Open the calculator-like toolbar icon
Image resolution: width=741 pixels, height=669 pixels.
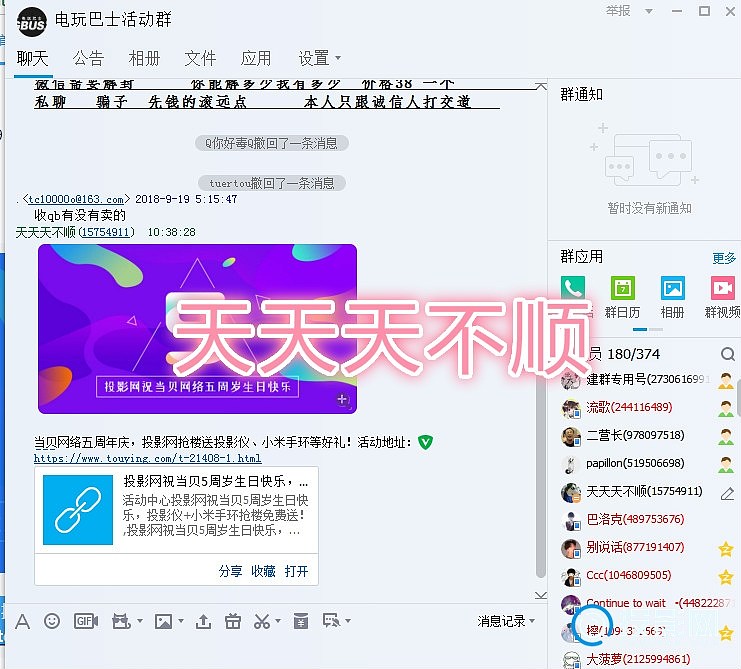click(301, 621)
